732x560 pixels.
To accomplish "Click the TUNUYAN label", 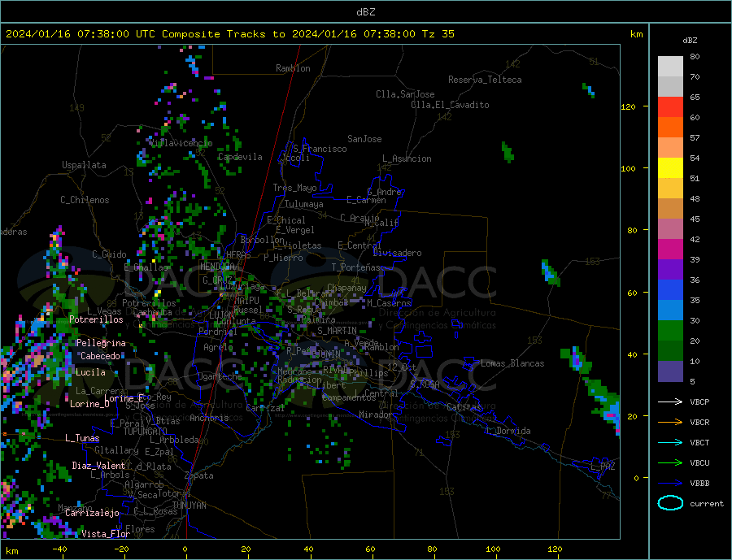I will click(x=189, y=505).
